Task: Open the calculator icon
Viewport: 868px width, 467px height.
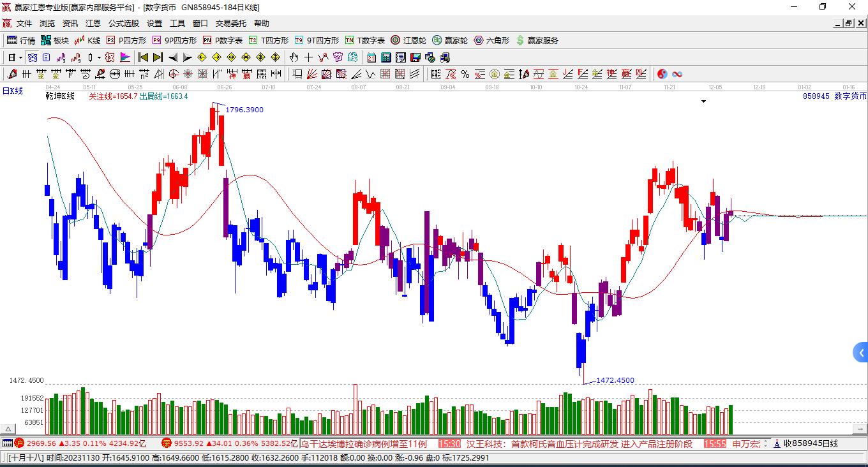Action: click(385, 57)
